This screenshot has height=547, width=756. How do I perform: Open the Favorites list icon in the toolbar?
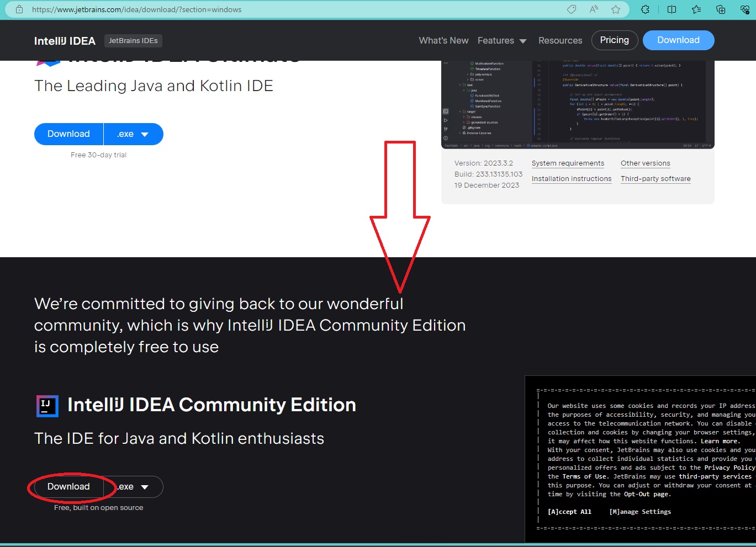coord(695,9)
